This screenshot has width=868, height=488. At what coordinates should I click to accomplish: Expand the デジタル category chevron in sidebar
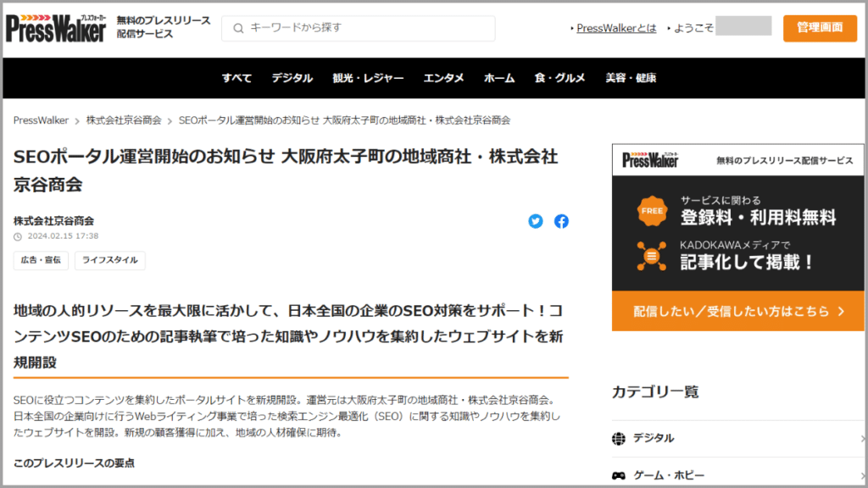861,438
